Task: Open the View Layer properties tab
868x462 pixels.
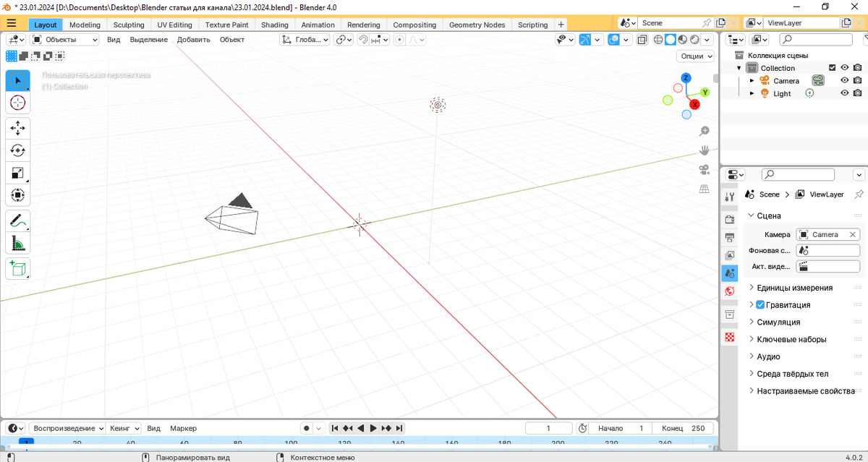Action: click(x=730, y=254)
